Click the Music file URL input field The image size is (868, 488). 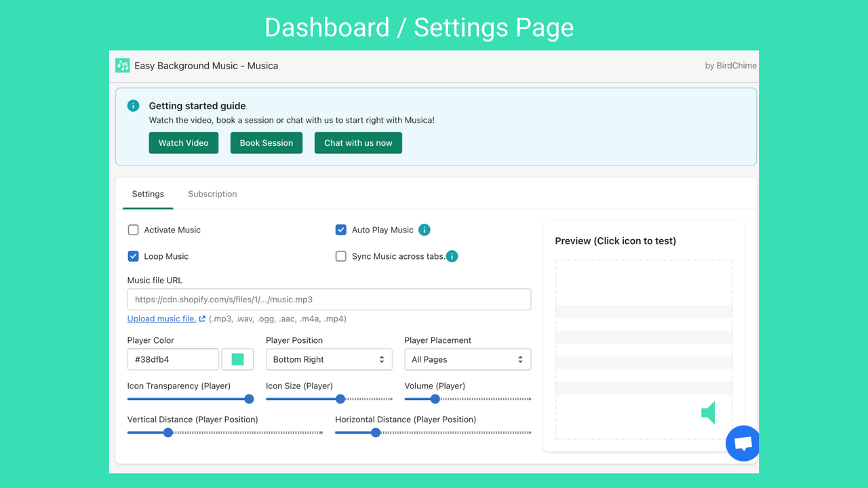pyautogui.click(x=329, y=299)
